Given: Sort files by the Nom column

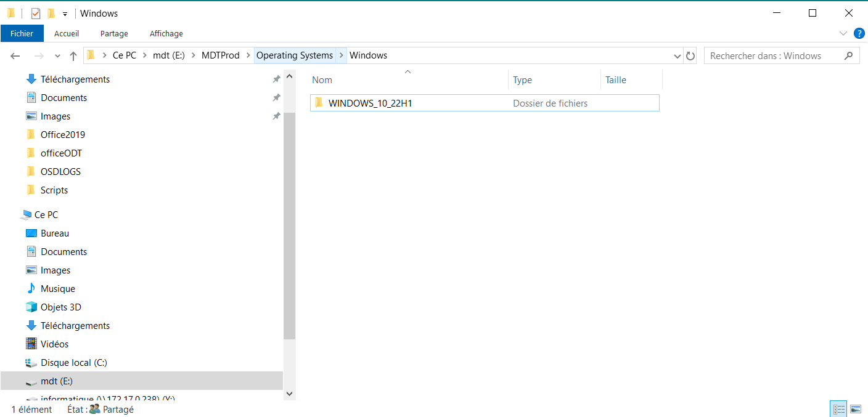Looking at the screenshot, I should tap(322, 80).
